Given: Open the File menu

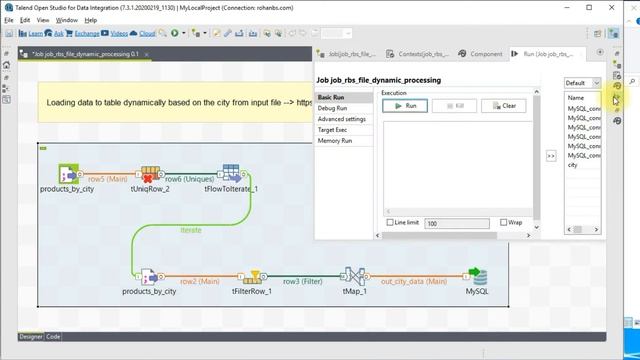Looking at the screenshot, I should pyautogui.click(x=9, y=20).
